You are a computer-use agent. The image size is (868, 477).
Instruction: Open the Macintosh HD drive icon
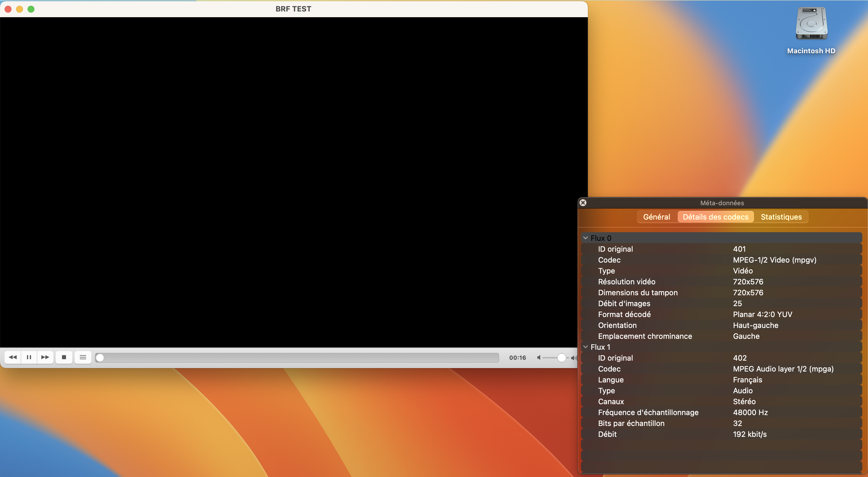coord(811,24)
